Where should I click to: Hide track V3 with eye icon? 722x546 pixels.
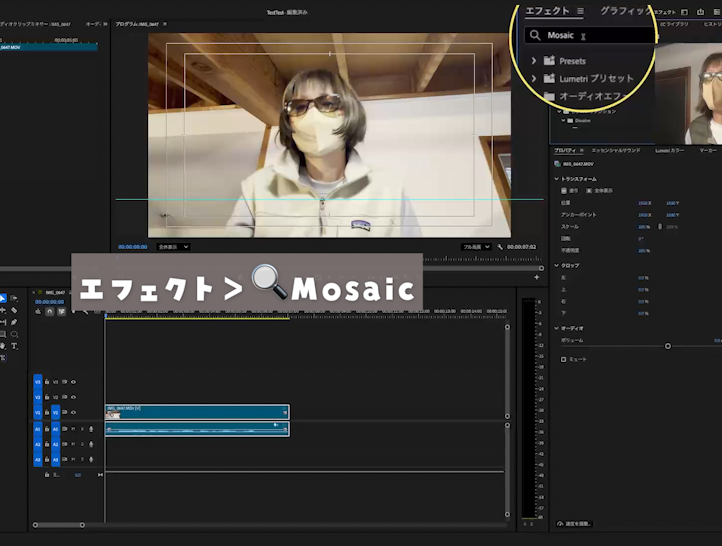pyautogui.click(x=73, y=381)
